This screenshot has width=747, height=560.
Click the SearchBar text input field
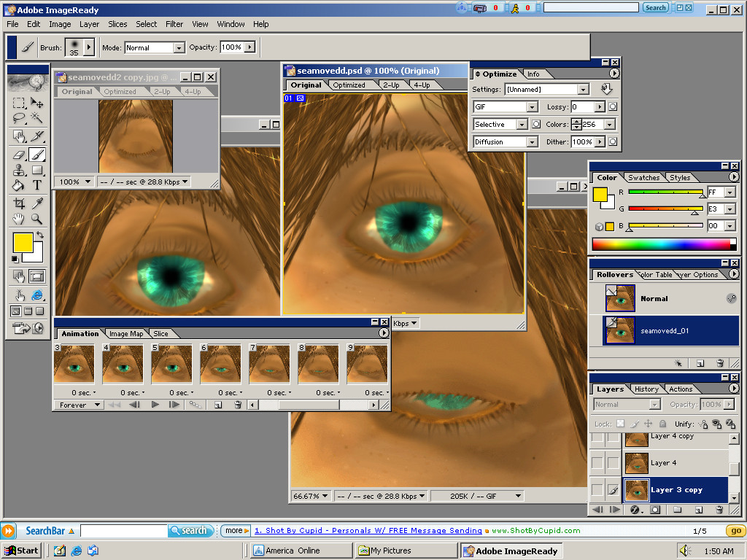(x=124, y=531)
